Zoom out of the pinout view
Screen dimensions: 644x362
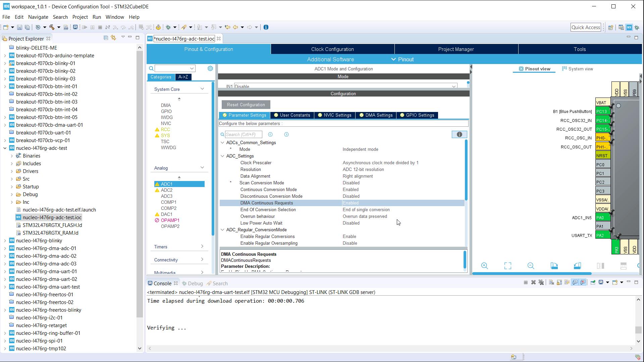point(531,266)
